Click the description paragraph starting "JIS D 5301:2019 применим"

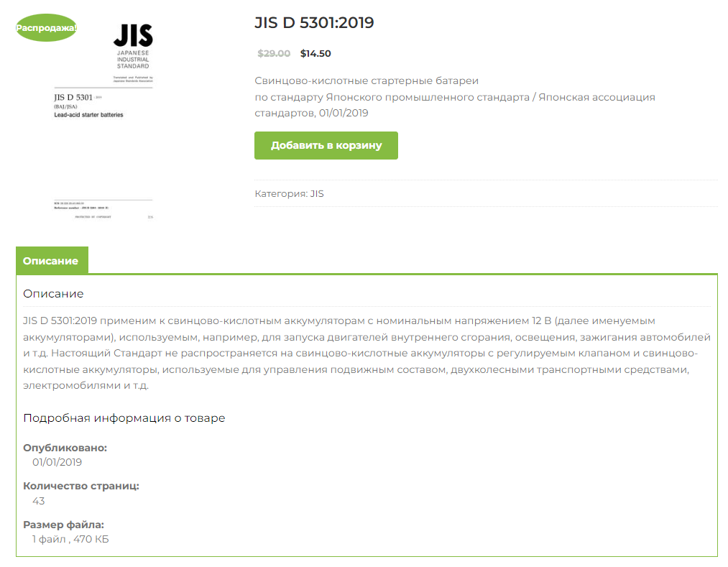point(366,353)
